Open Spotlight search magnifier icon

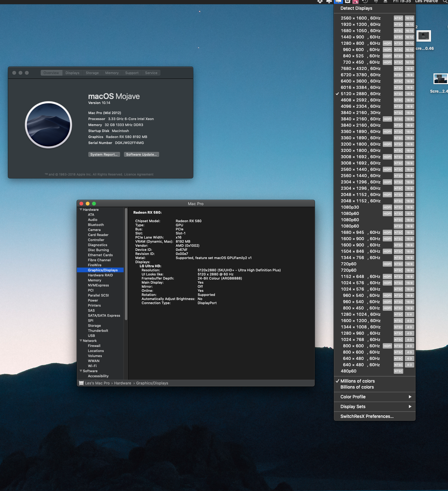445,2
